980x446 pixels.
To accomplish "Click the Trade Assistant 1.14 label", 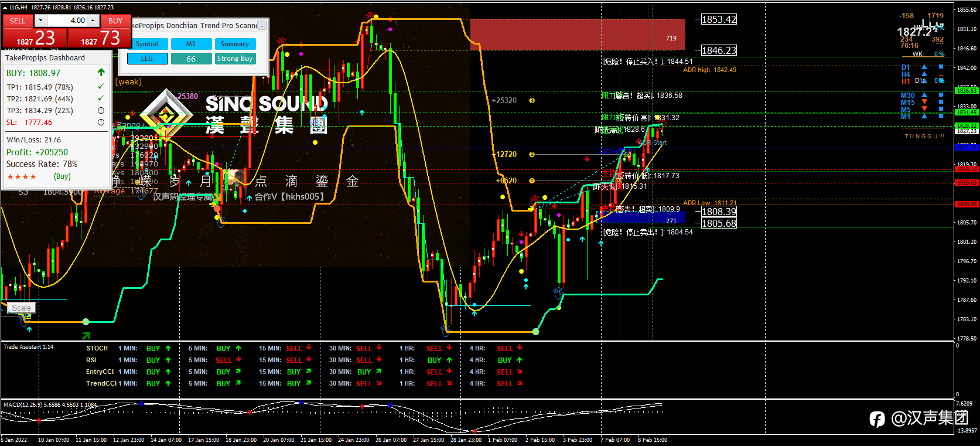I will 28,347.
